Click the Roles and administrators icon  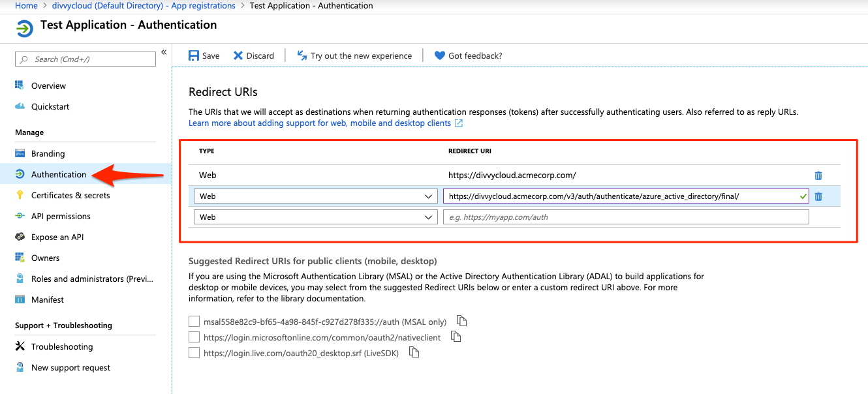pos(20,279)
